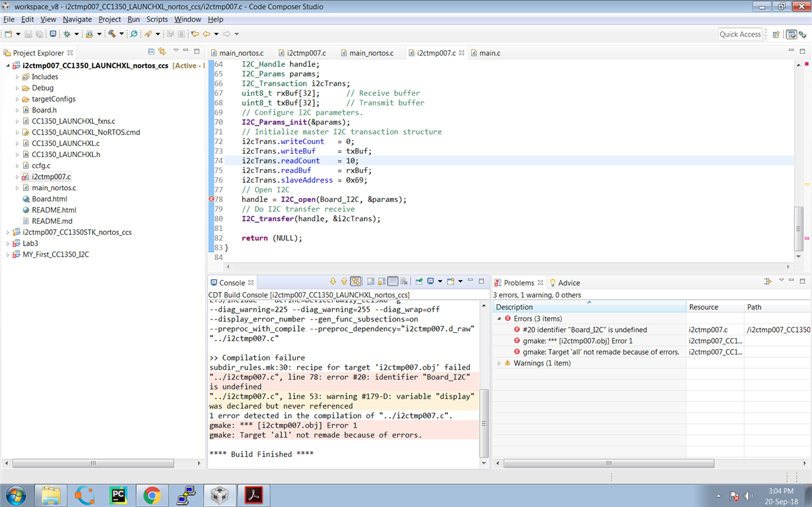Switch to the Advice tab
This screenshot has height=507, width=812.
(564, 283)
